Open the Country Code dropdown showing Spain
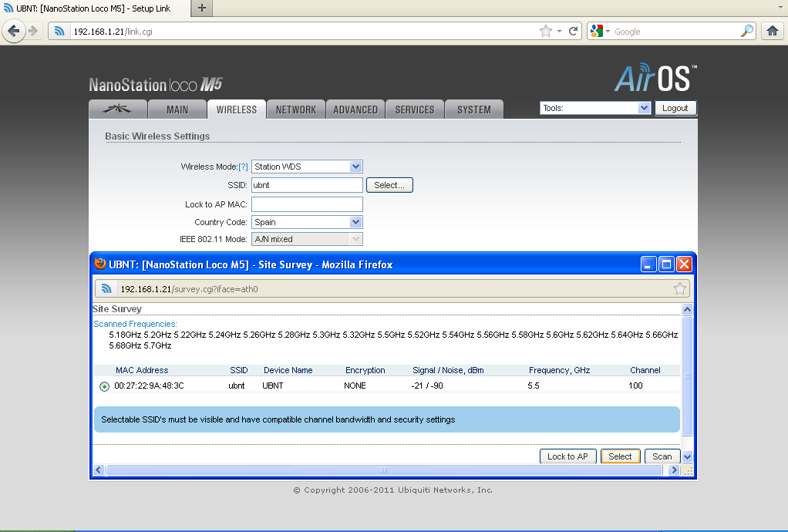 coord(355,222)
